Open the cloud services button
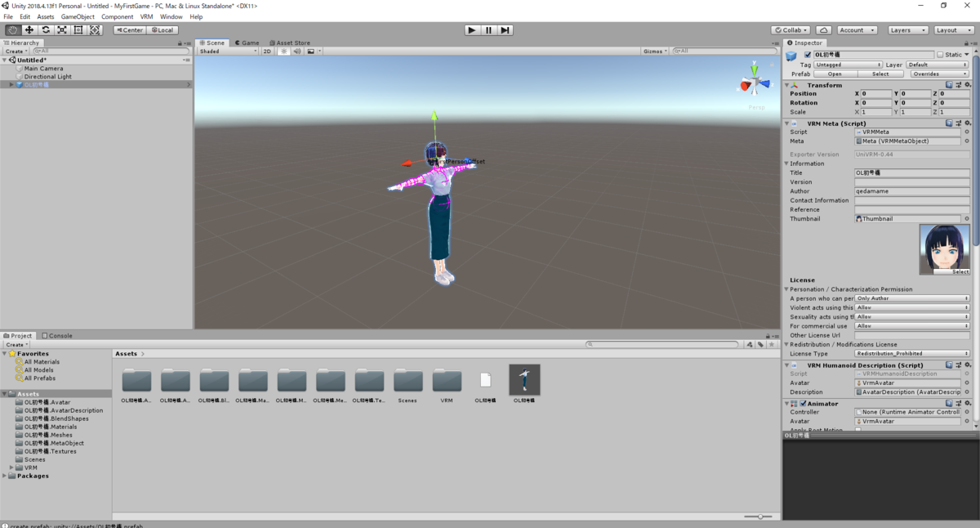Viewport: 980px width, 528px height. coord(824,30)
